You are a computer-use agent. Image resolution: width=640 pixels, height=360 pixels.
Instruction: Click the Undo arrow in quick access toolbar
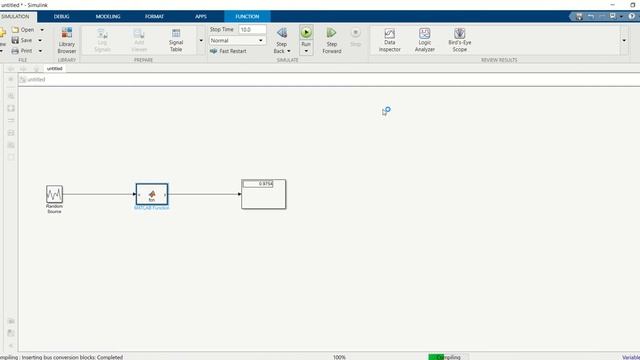point(591,16)
